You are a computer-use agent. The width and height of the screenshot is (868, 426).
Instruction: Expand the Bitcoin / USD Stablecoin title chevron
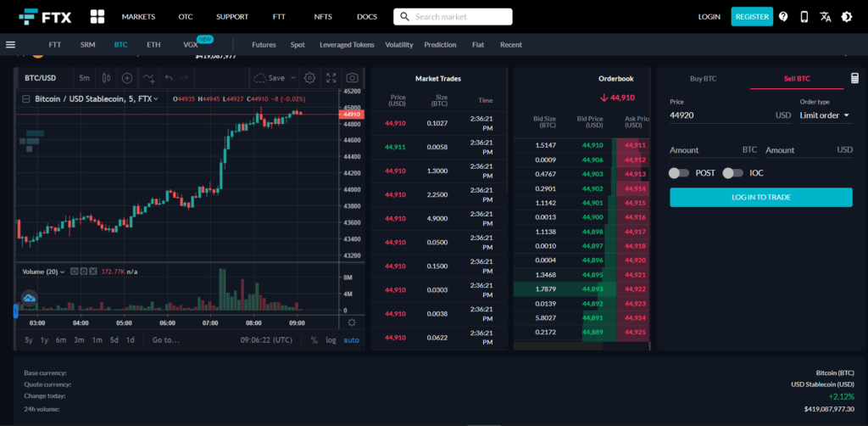click(156, 99)
